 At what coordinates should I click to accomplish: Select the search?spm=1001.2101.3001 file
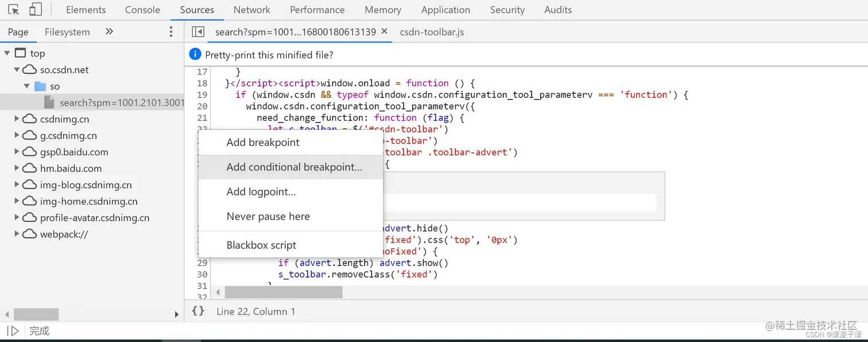pyautogui.click(x=92, y=102)
